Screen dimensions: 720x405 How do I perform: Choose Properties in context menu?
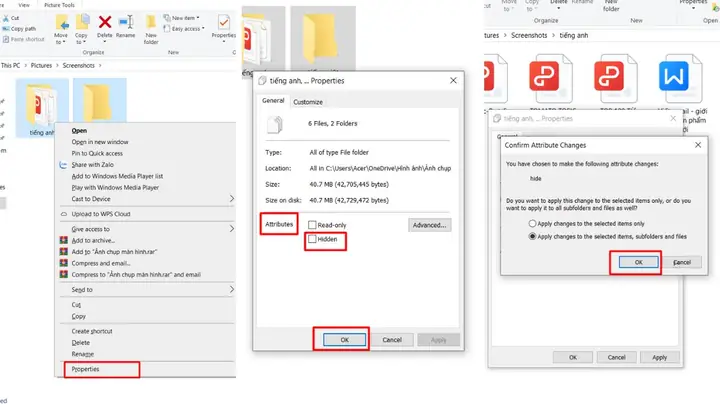pos(85,369)
